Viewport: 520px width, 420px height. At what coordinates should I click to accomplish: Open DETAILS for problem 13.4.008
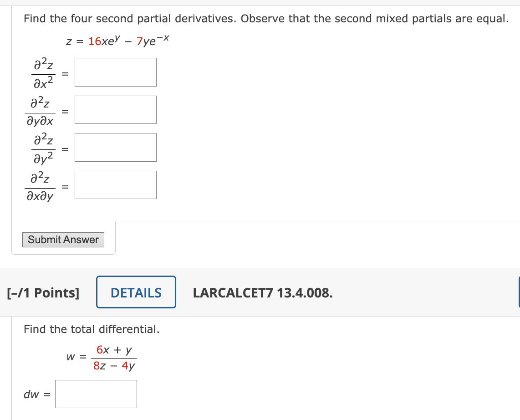[x=136, y=292]
